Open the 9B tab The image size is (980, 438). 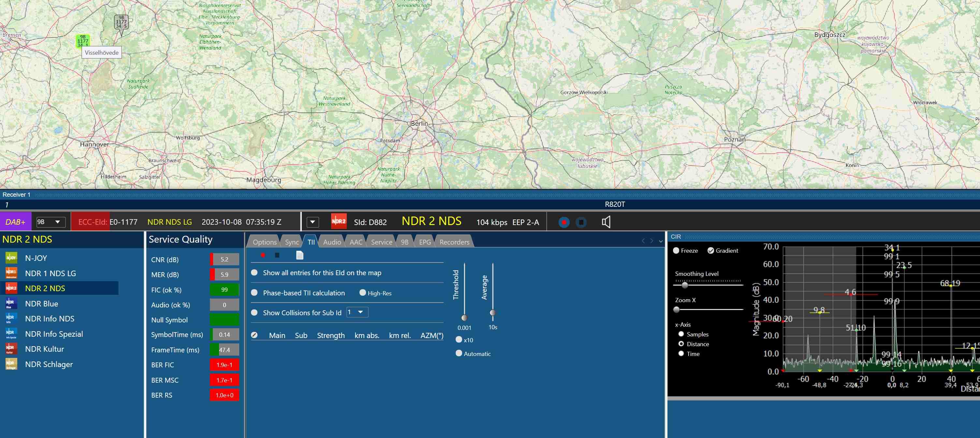pos(405,242)
